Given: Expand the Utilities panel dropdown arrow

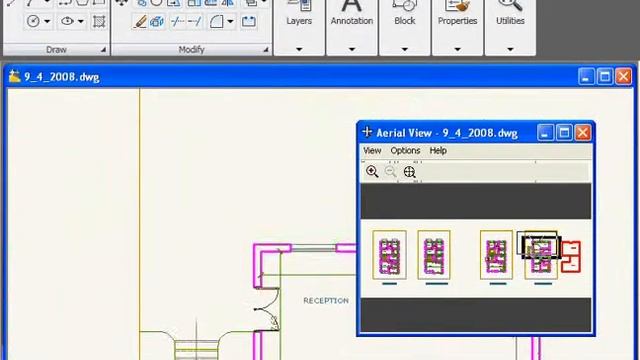Looking at the screenshot, I should [510, 49].
